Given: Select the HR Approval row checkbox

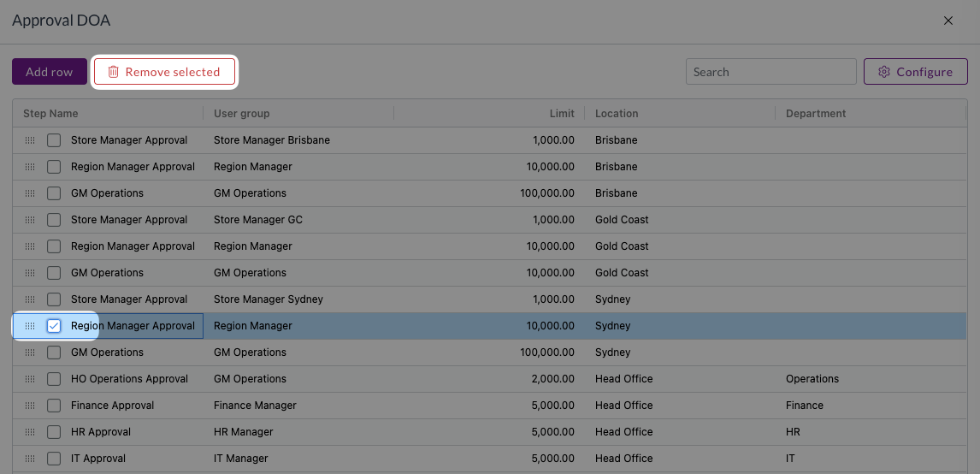Looking at the screenshot, I should tap(54, 432).
